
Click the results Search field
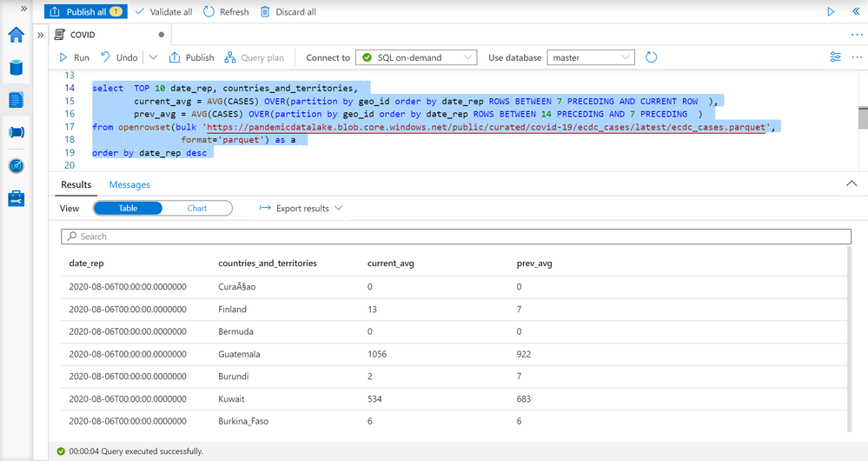(x=456, y=237)
